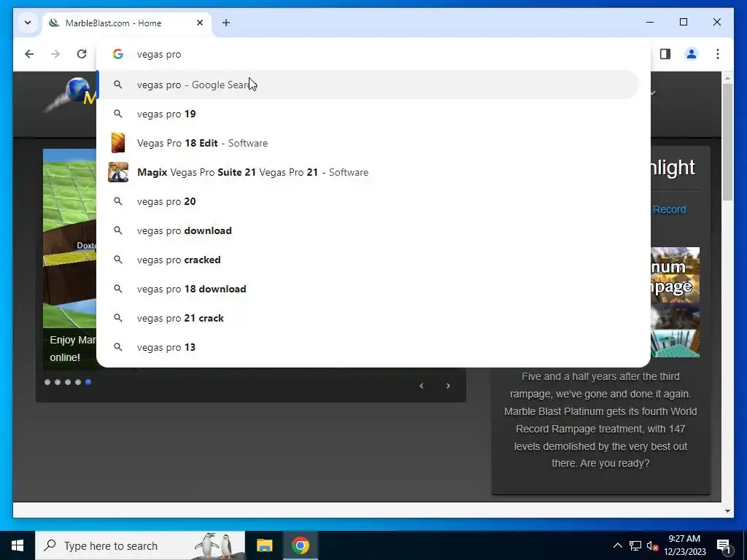Open a new tab with the plus button
Screen dimensions: 747x560
point(226,23)
